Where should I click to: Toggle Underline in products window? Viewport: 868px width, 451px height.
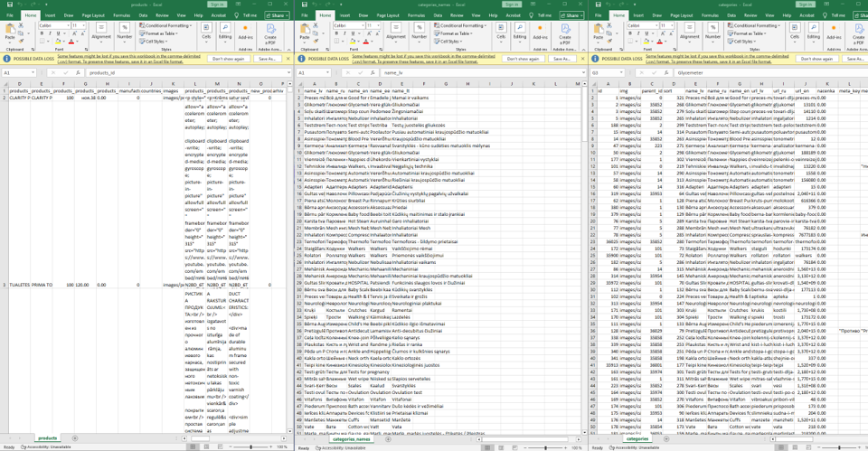[x=58, y=33]
